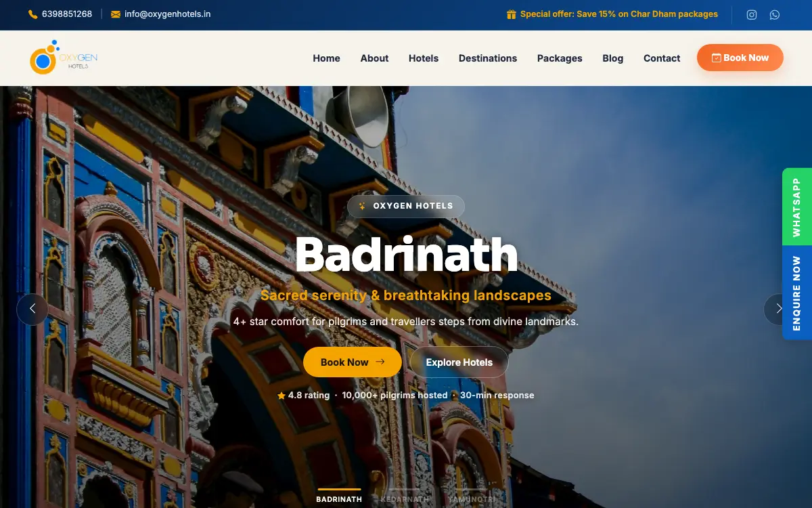The height and width of the screenshot is (508, 812).
Task: Click the gift icon by special offer
Action: coord(512,14)
